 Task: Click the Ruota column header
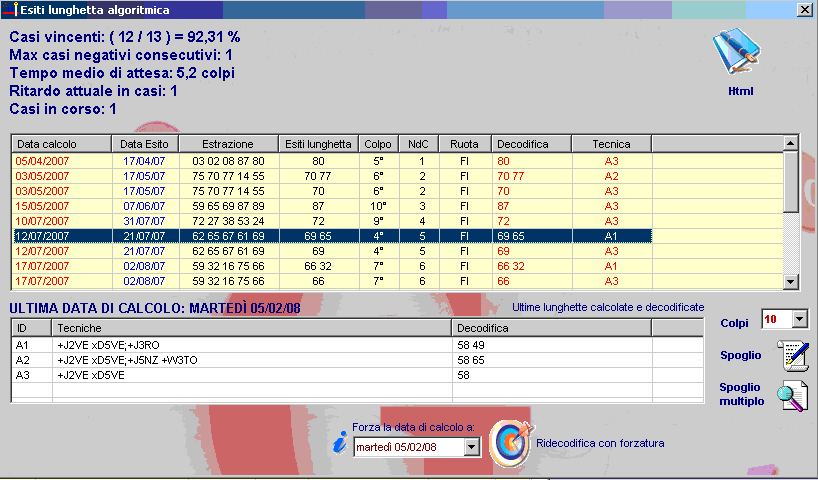coord(465,144)
